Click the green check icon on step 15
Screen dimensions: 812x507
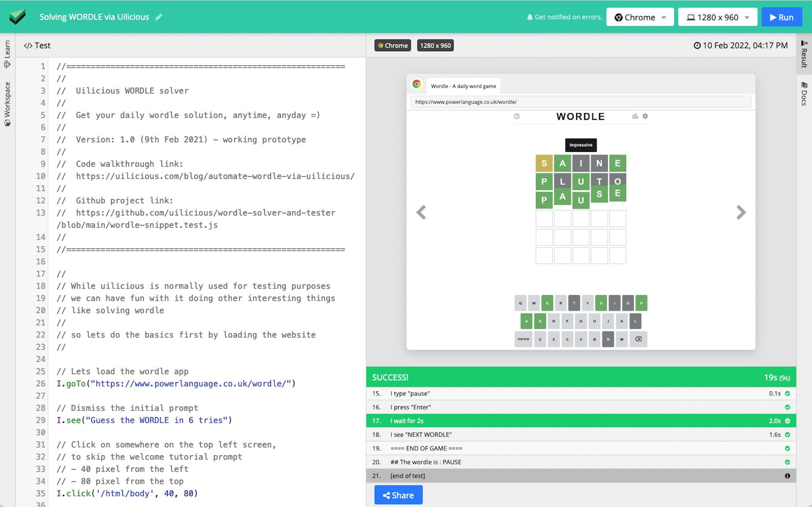787,394
